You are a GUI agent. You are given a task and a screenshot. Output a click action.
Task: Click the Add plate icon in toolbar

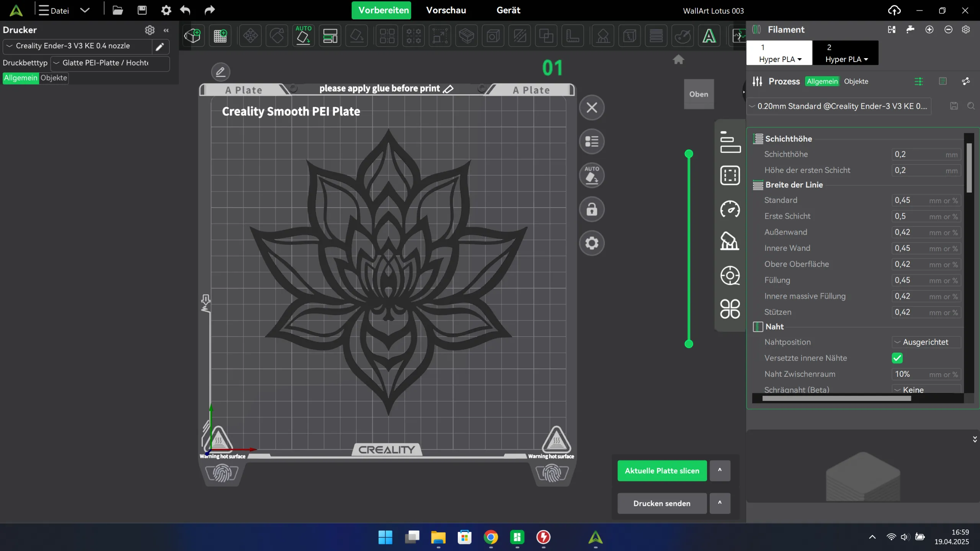pos(220,36)
